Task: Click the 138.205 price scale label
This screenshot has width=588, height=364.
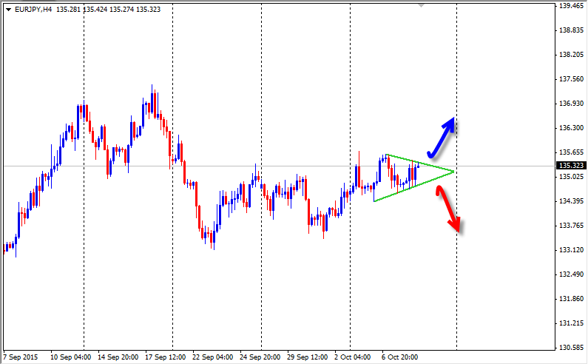Action: pyautogui.click(x=571, y=55)
